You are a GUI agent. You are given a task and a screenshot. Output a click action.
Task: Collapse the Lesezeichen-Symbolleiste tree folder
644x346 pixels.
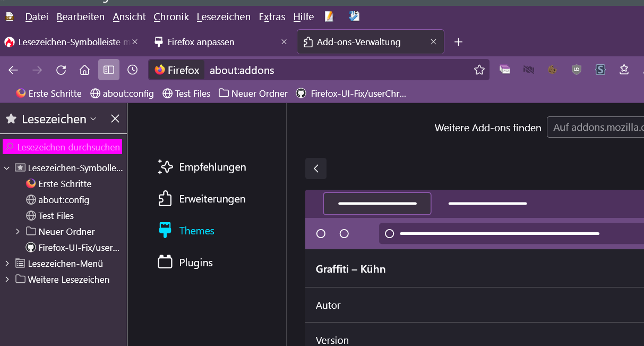[x=7, y=168]
